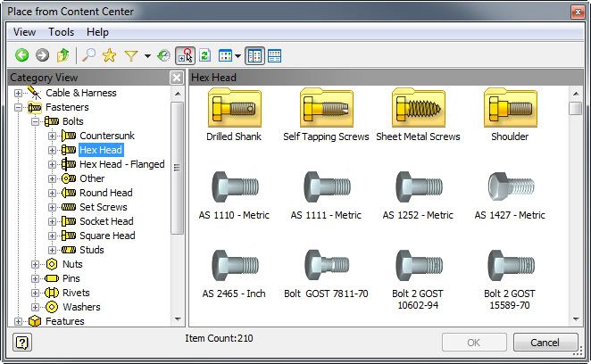Click the Cancel button
Screen dimensions: 591x364
pos(545,343)
